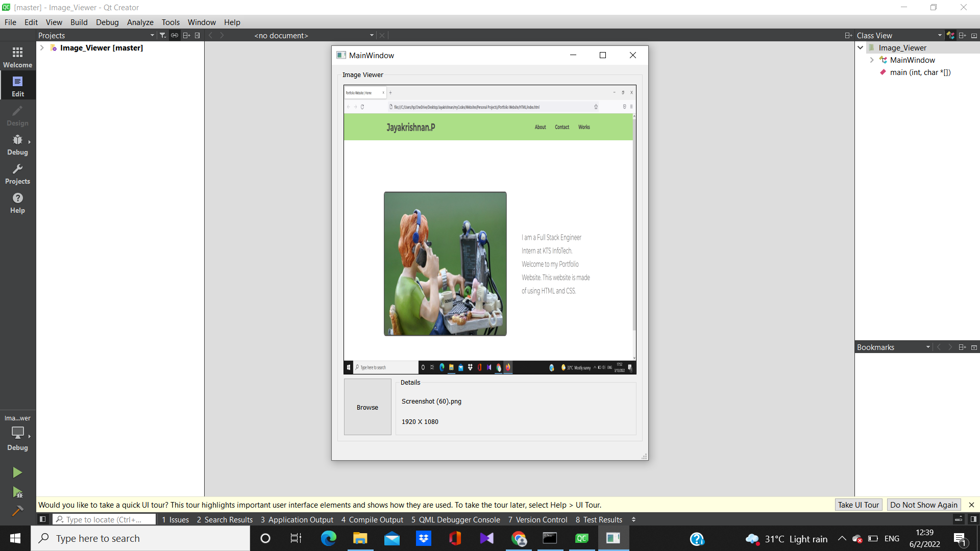
Task: Click Take UI Tour button
Action: coord(859,505)
